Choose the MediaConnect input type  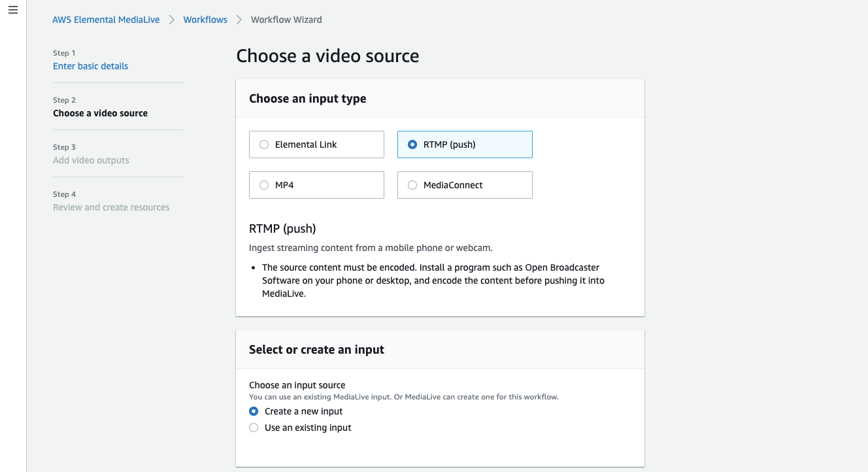tap(465, 185)
